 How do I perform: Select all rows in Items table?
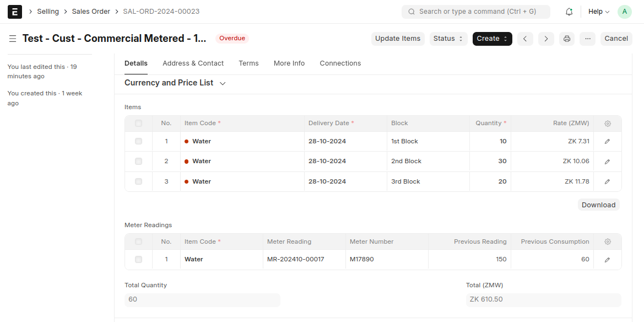tap(138, 124)
